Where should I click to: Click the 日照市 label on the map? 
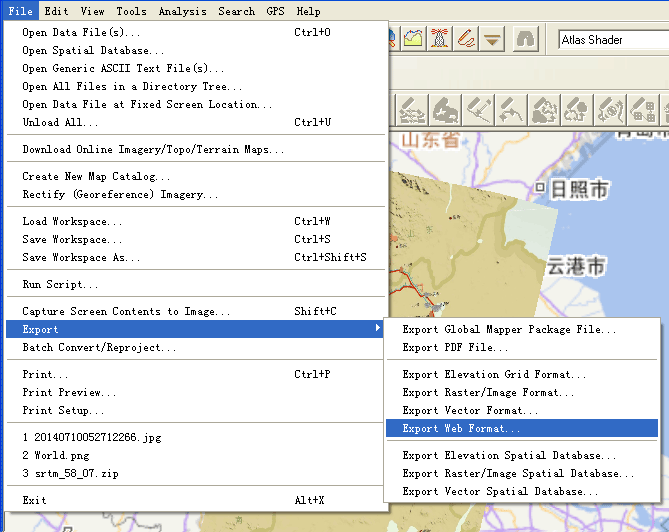(x=579, y=189)
